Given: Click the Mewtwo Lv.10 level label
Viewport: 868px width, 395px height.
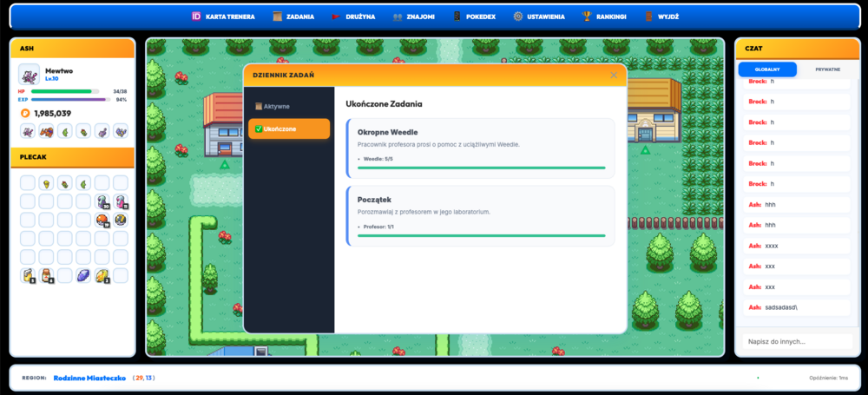Looking at the screenshot, I should coord(51,79).
